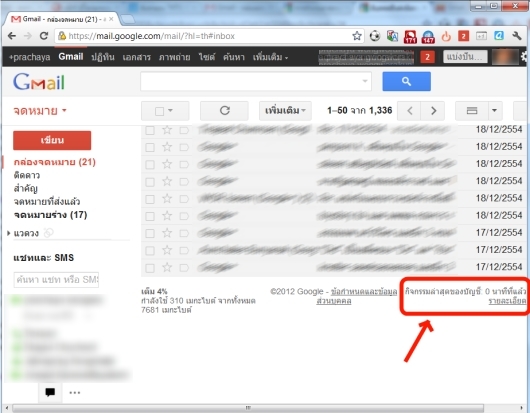Select the Gmail browser tab

[62, 19]
